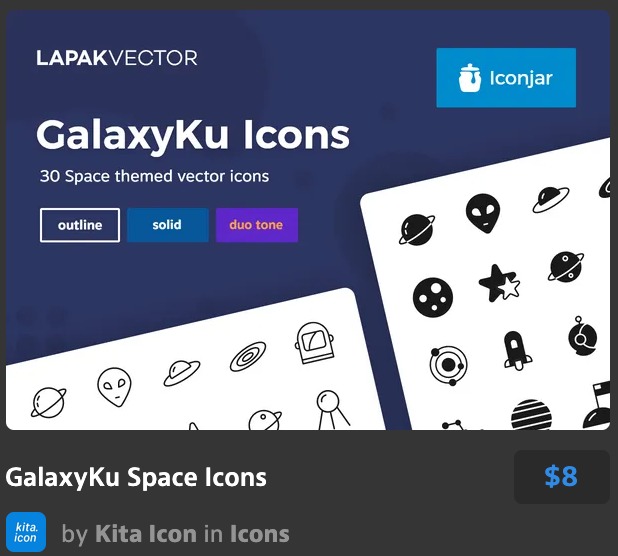The image size is (618, 556).
Task: Click the solid alien head icon
Action: [x=483, y=213]
